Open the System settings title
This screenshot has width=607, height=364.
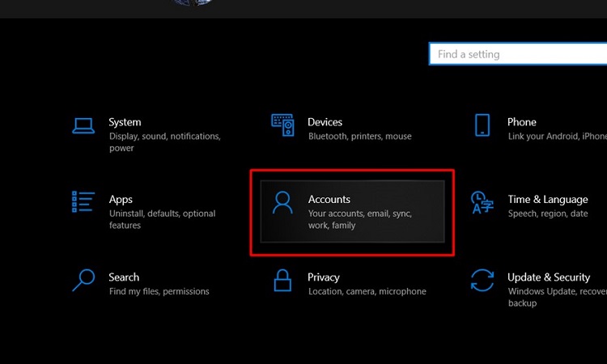tap(125, 122)
